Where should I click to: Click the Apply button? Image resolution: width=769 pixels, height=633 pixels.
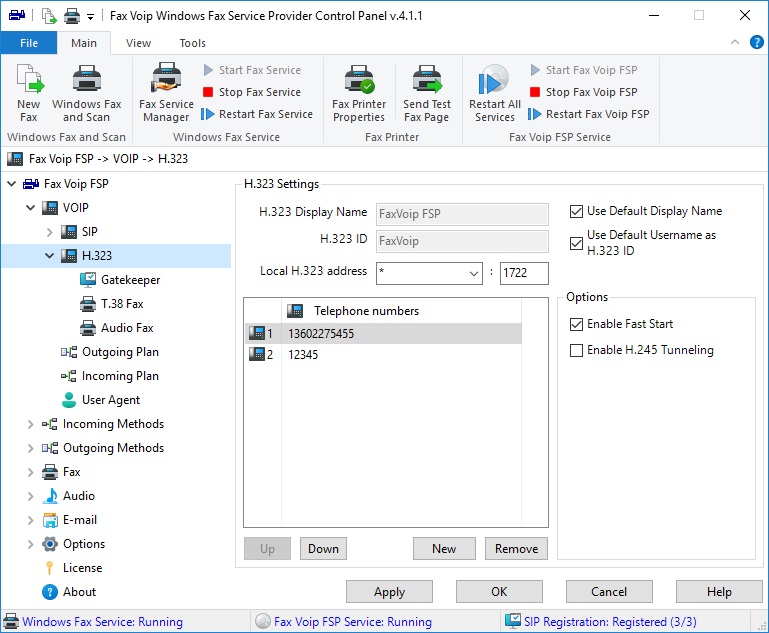pyautogui.click(x=389, y=592)
